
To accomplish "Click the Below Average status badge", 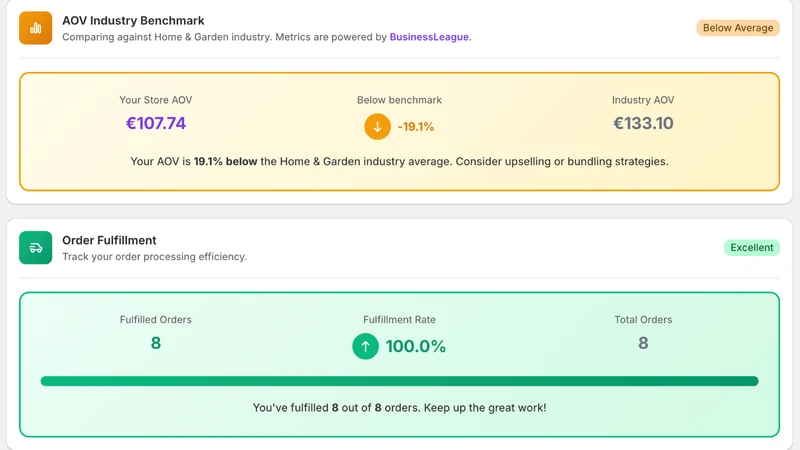I will 738,28.
